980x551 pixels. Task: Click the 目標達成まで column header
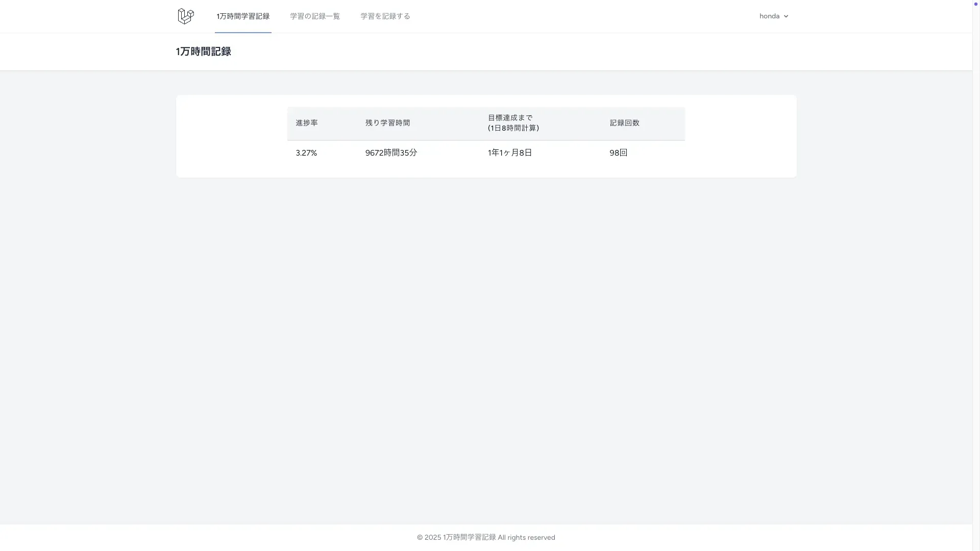click(510, 118)
